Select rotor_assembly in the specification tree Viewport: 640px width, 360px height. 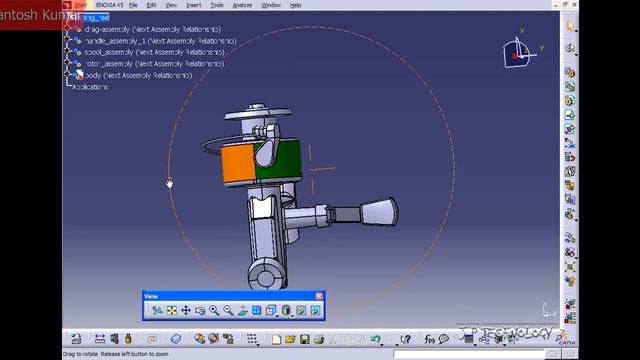[154, 64]
